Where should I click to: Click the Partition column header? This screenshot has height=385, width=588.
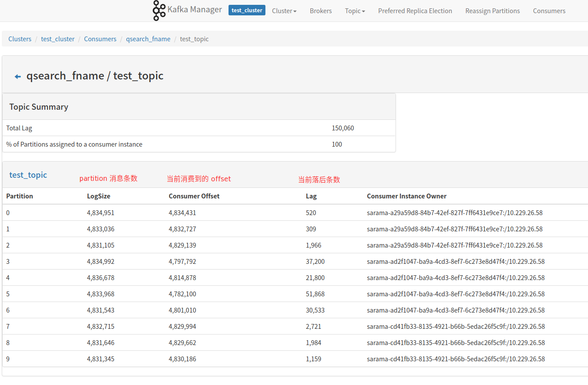pyautogui.click(x=20, y=196)
